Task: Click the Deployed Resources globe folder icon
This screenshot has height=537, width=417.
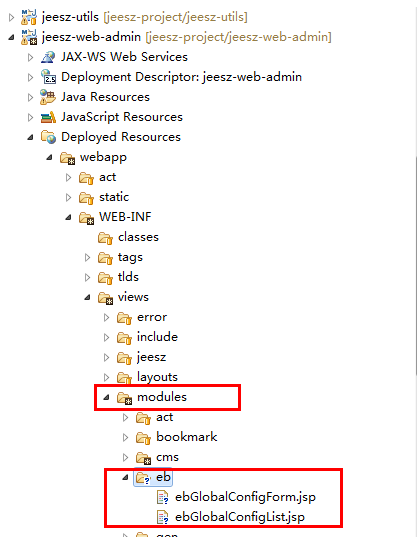Action: pyautogui.click(x=48, y=137)
